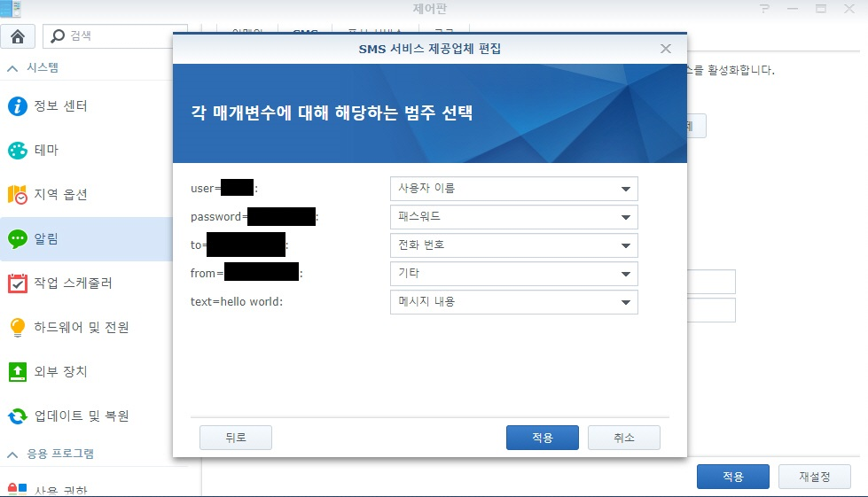Click the Home icon button

coord(18,36)
